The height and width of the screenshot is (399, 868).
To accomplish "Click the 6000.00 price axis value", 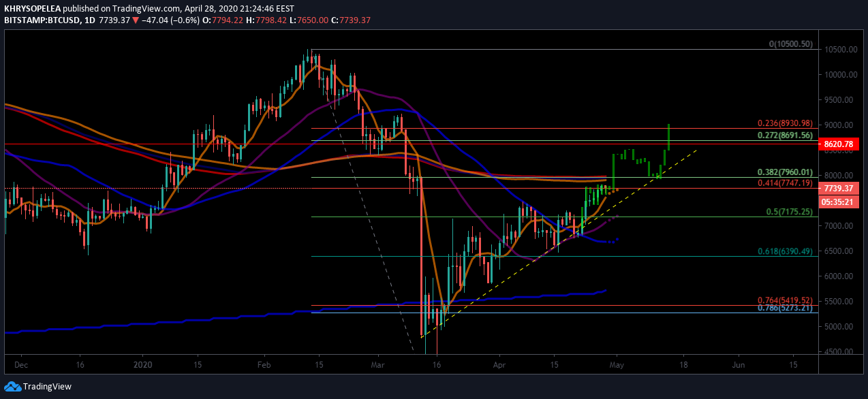I will click(837, 276).
